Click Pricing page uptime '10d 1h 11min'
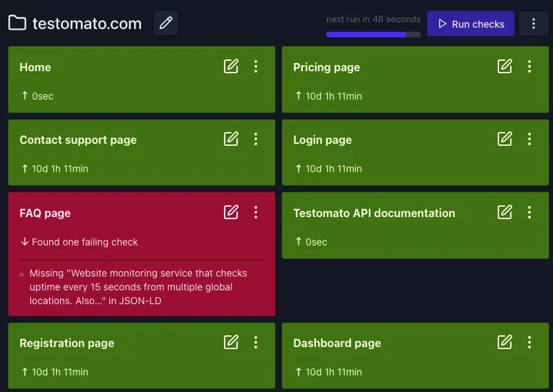 (334, 96)
